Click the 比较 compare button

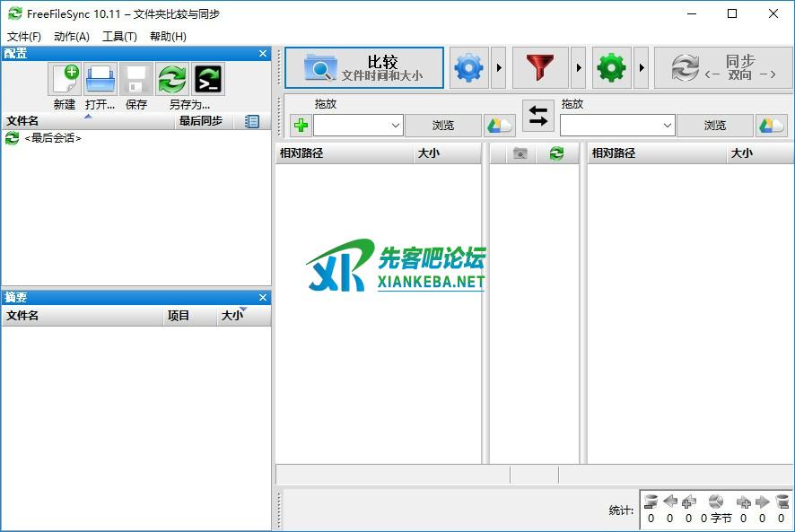pyautogui.click(x=364, y=68)
